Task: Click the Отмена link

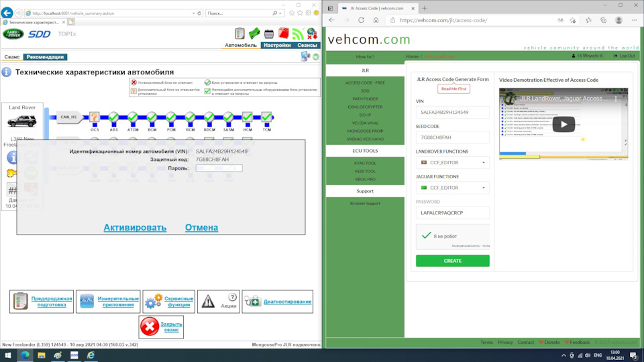Action: click(201, 227)
